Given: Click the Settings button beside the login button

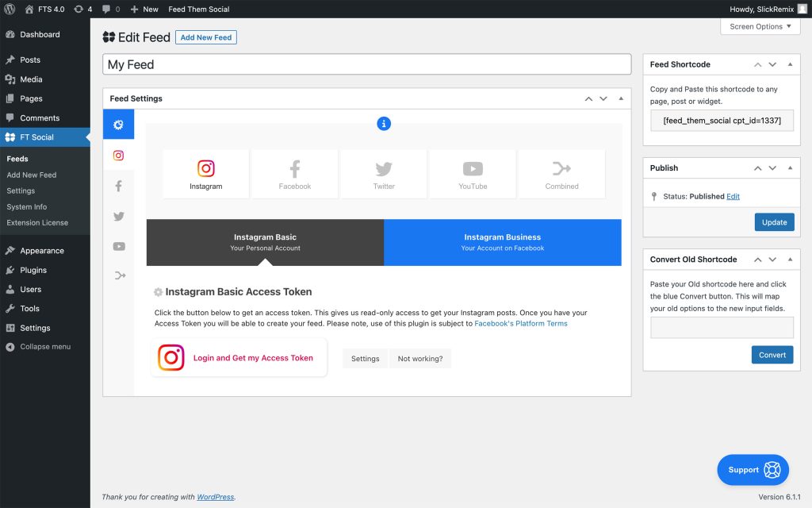Looking at the screenshot, I should [x=365, y=359].
